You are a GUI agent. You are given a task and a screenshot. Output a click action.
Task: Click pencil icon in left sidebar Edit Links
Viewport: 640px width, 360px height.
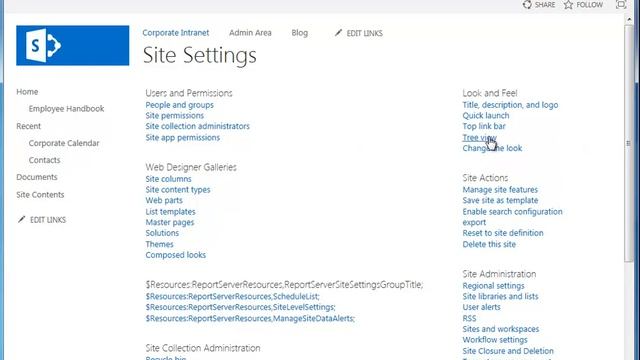point(22,220)
